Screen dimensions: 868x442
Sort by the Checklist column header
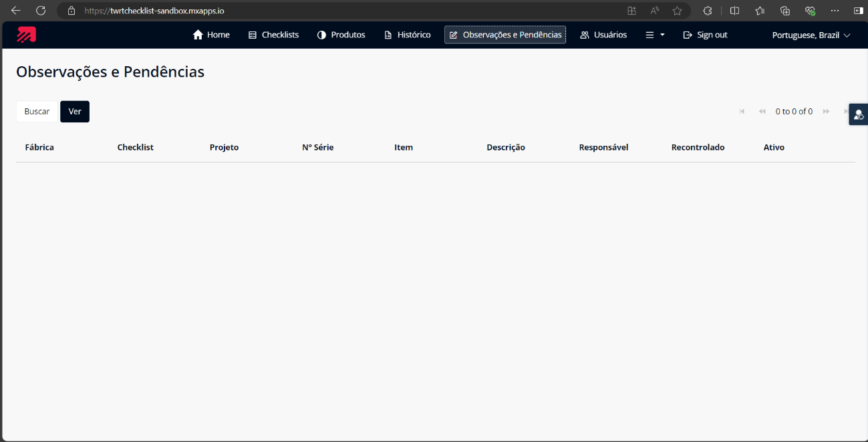(136, 147)
